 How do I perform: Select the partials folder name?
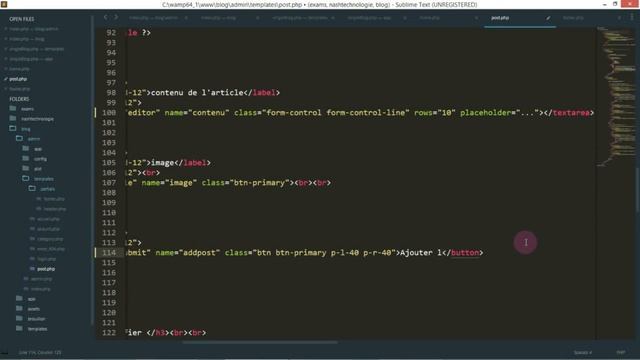(x=47, y=189)
